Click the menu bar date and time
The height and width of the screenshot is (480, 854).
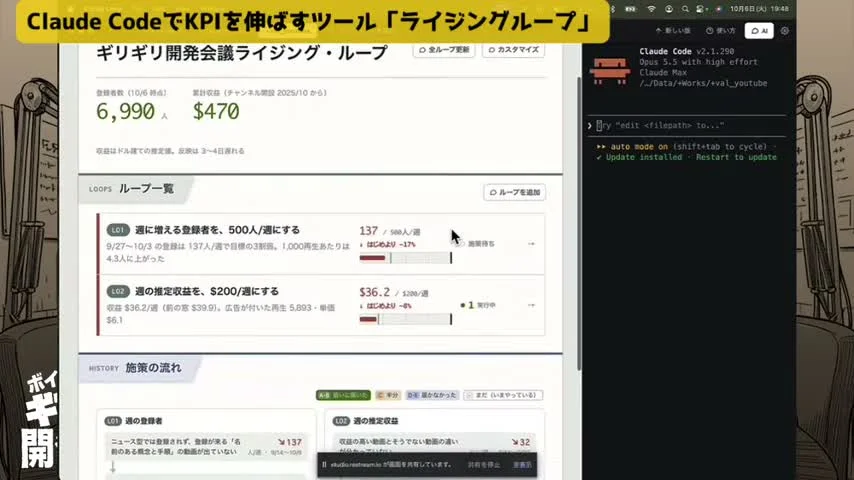[759, 9]
